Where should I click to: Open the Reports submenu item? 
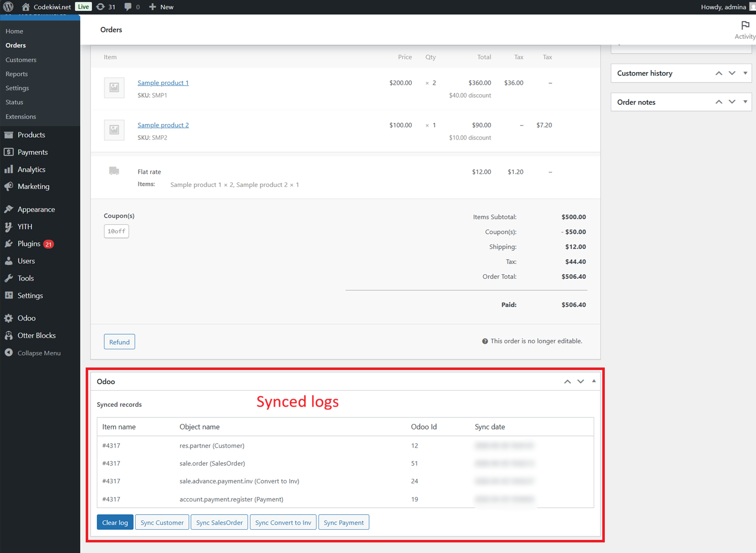pos(17,74)
